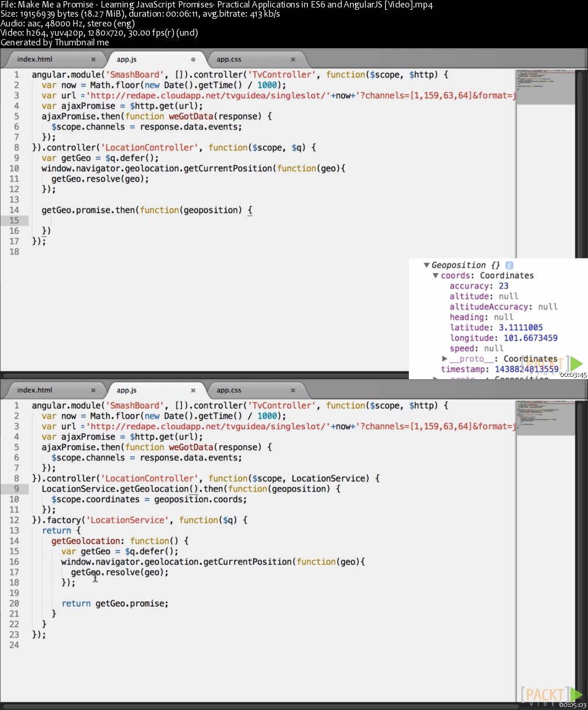The width and height of the screenshot is (588, 710).
Task: Click the 'heading: null' console entry
Action: 481,317
